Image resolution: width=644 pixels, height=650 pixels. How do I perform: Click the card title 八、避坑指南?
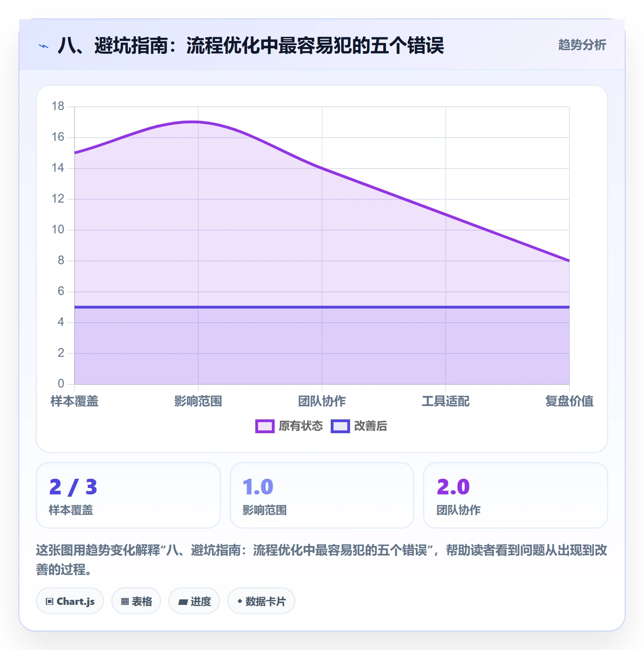(251, 46)
